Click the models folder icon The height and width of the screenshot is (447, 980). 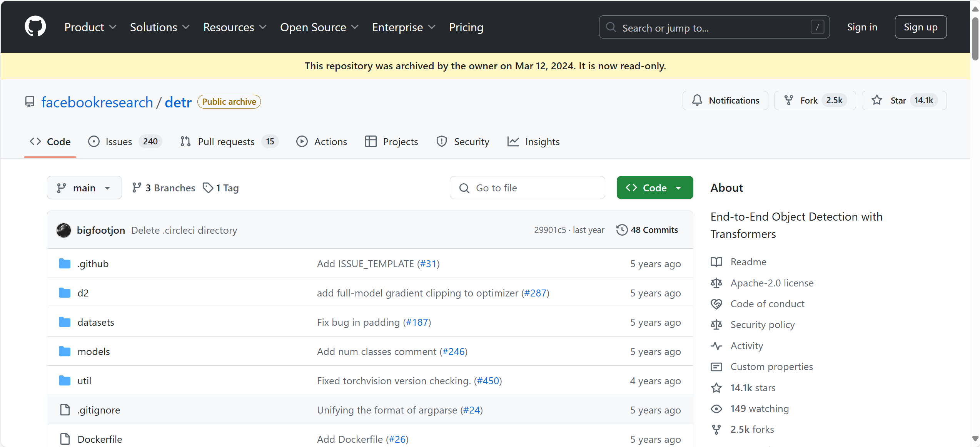click(x=65, y=352)
